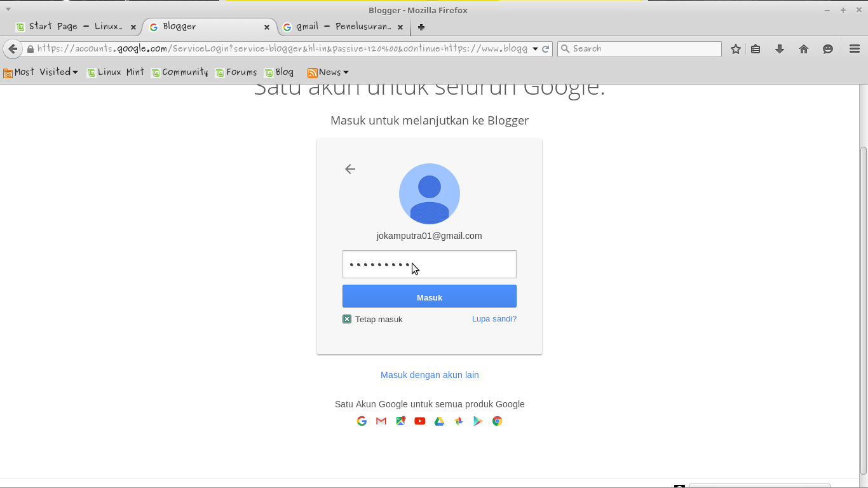Open the Firefox hamburger menu
868x488 pixels.
(855, 49)
